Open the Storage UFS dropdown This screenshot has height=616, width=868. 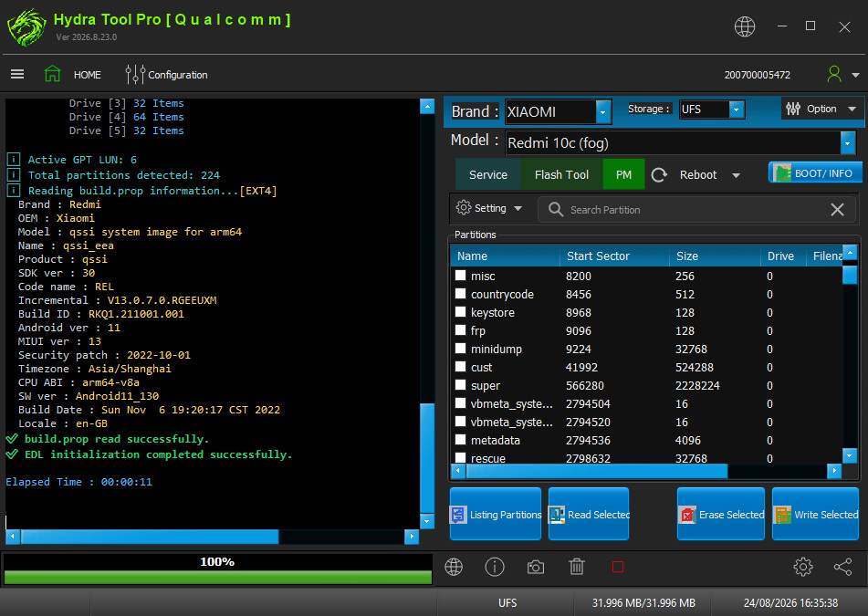pos(737,110)
